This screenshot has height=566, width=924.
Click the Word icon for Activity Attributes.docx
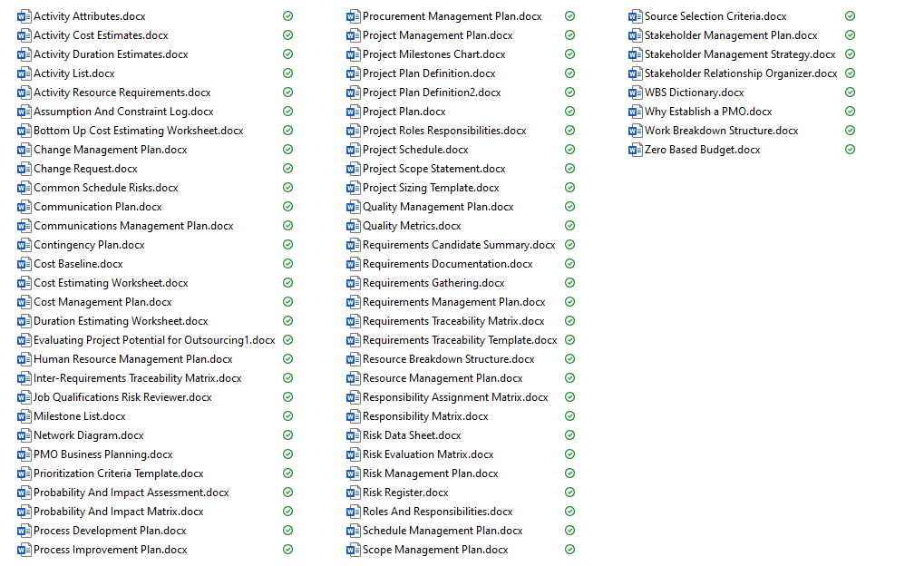(24, 16)
